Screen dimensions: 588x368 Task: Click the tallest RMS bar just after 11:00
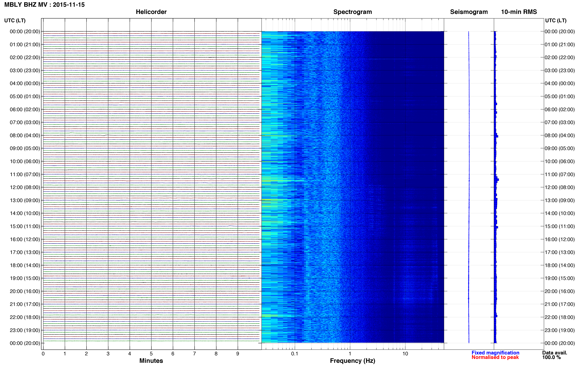click(x=497, y=180)
